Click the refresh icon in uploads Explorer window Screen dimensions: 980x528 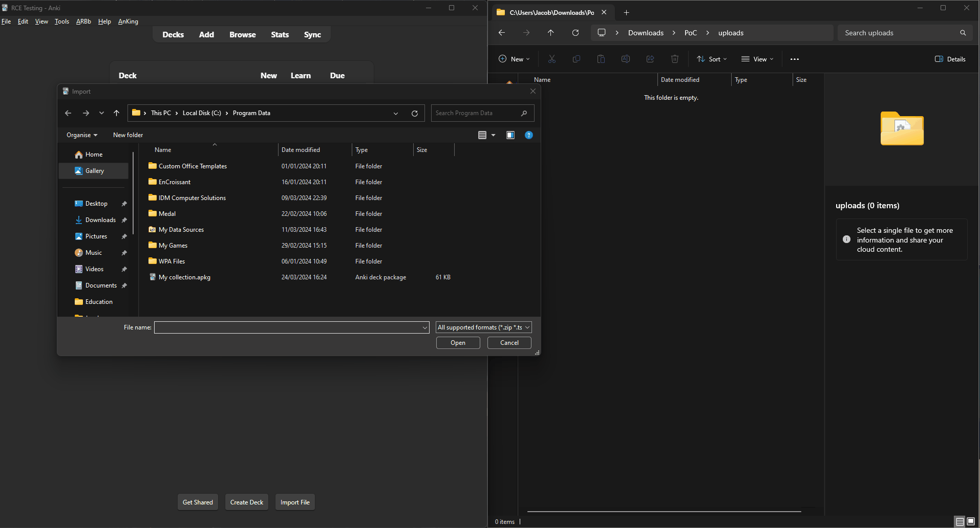(x=575, y=33)
